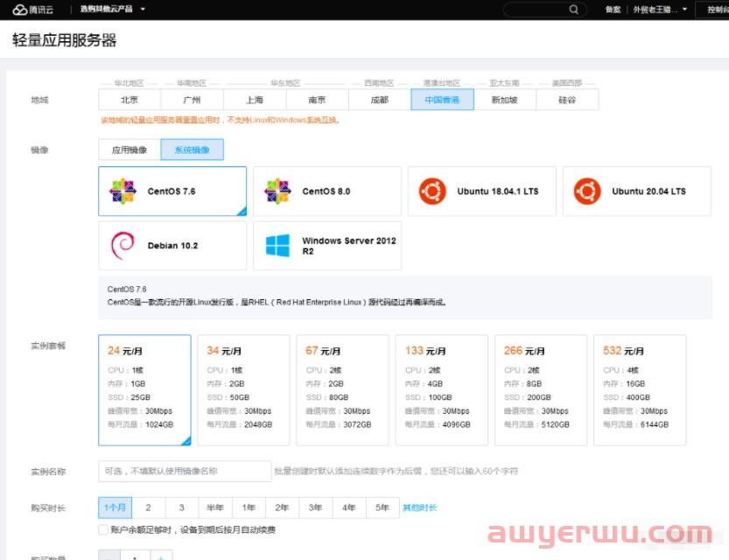The image size is (729, 560).
Task: Select the 34 元/月 instance plan
Action: [x=243, y=390]
